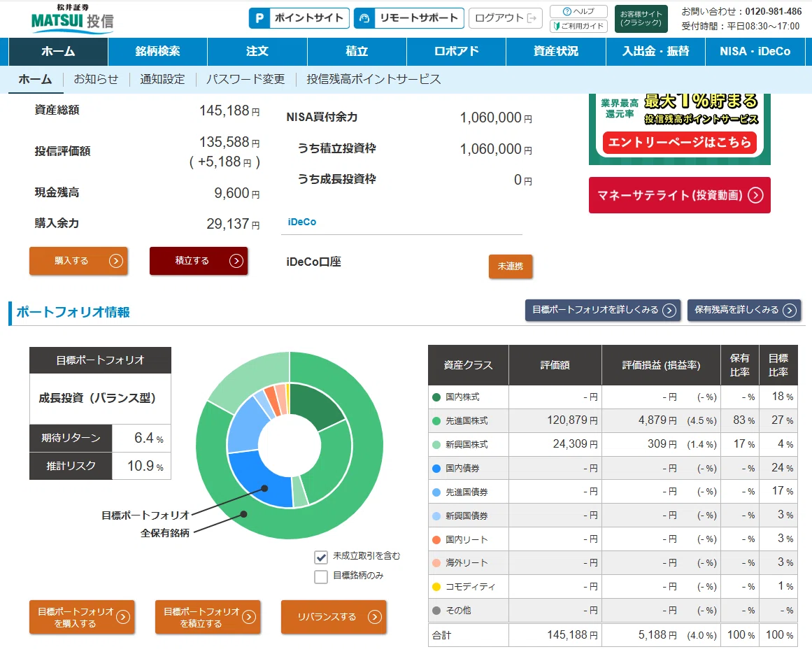
Task: Click arrow icon on 目標ポートフォリオを詳しくみる
Action: pyautogui.click(x=669, y=310)
